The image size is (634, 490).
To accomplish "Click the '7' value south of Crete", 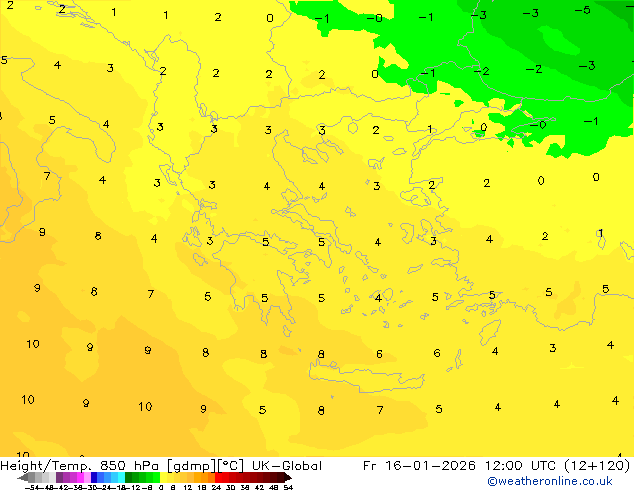I will coord(380,410).
